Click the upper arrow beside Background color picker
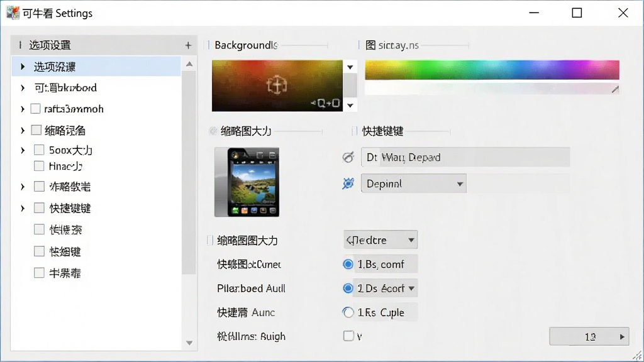The height and width of the screenshot is (362, 644). pyautogui.click(x=350, y=67)
